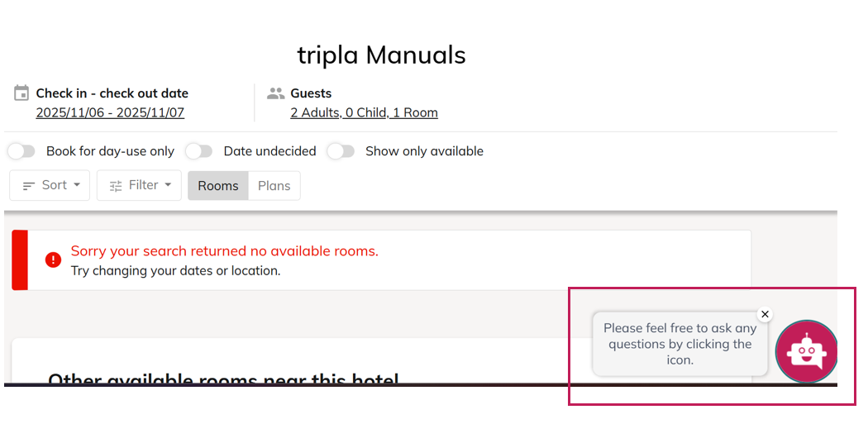868x424 pixels.
Task: Click the Sort lines icon
Action: coord(29,186)
